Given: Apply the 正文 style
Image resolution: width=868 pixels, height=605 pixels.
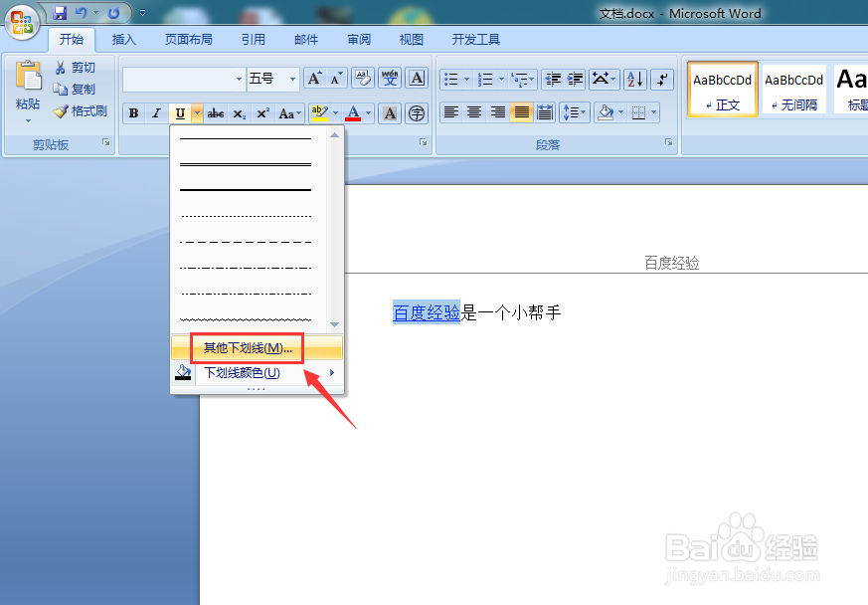Looking at the screenshot, I should tap(723, 90).
